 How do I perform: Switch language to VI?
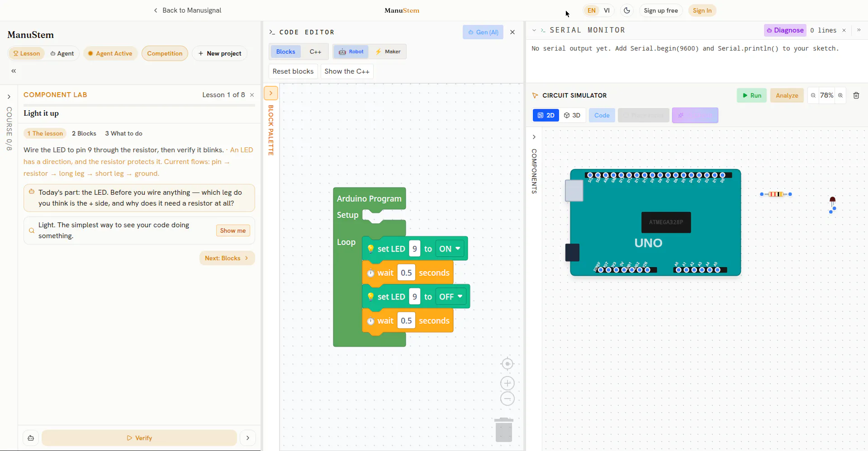point(607,10)
